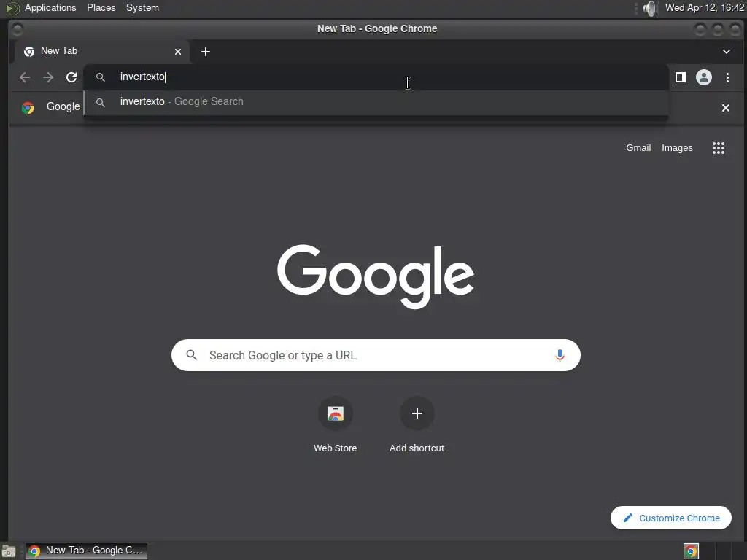747x560 pixels.
Task: Open Customize Chrome
Action: 671,518
